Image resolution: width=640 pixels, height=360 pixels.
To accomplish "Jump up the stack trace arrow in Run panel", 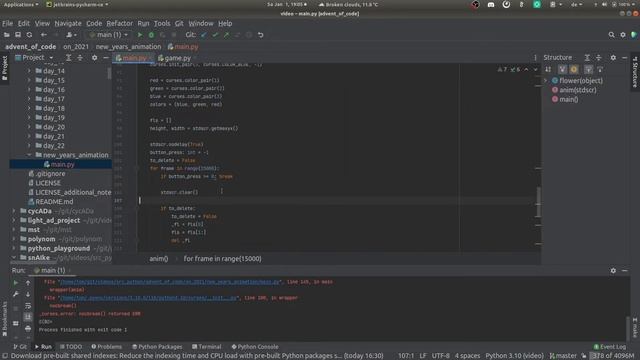I will (28, 282).
